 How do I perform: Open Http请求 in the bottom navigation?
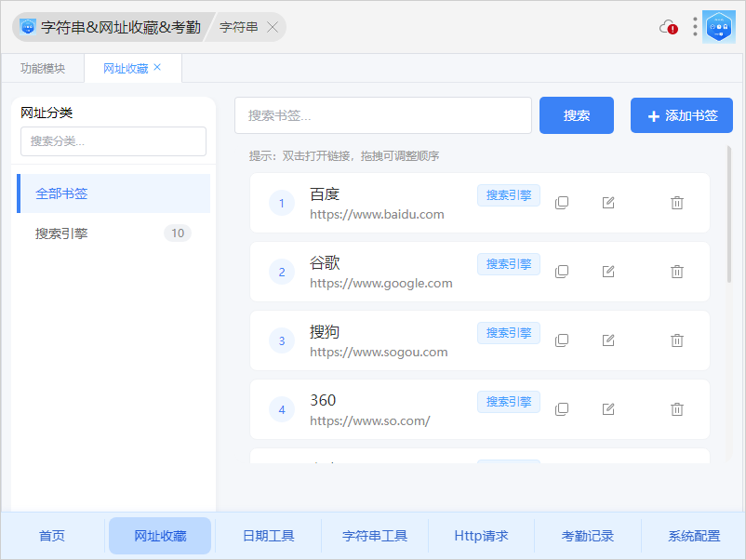[482, 536]
